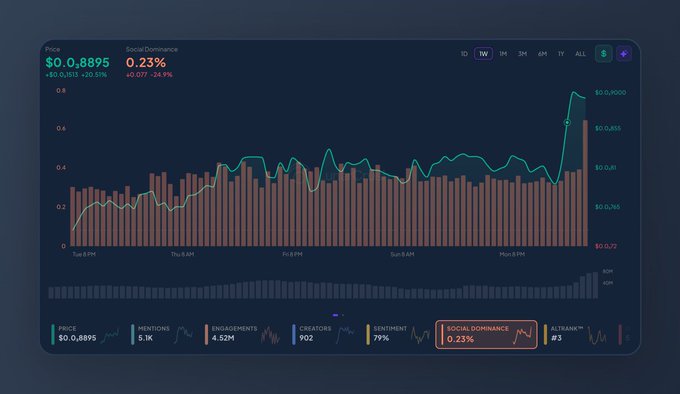Click the Mon 8 PM axis label

point(512,254)
